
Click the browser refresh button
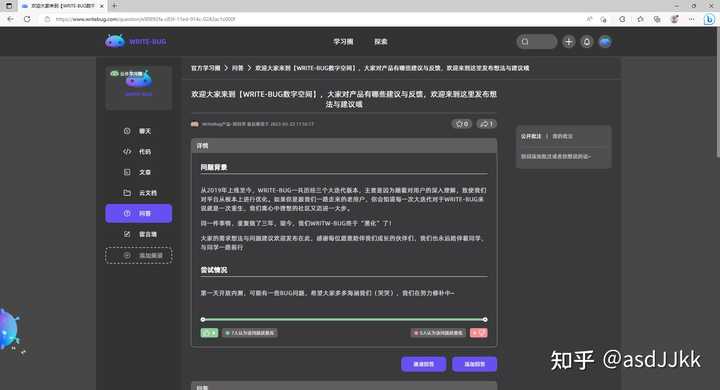point(27,19)
